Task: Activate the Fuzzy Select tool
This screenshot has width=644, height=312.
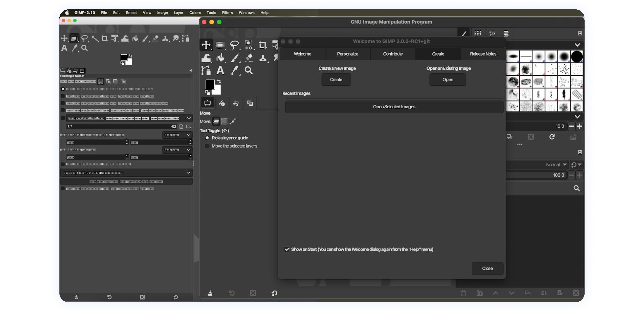Action: [x=249, y=45]
